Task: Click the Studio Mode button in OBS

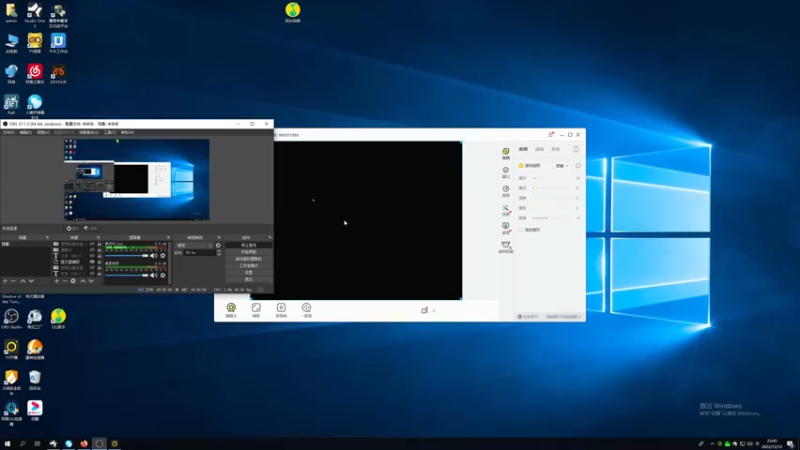Action: point(248,266)
